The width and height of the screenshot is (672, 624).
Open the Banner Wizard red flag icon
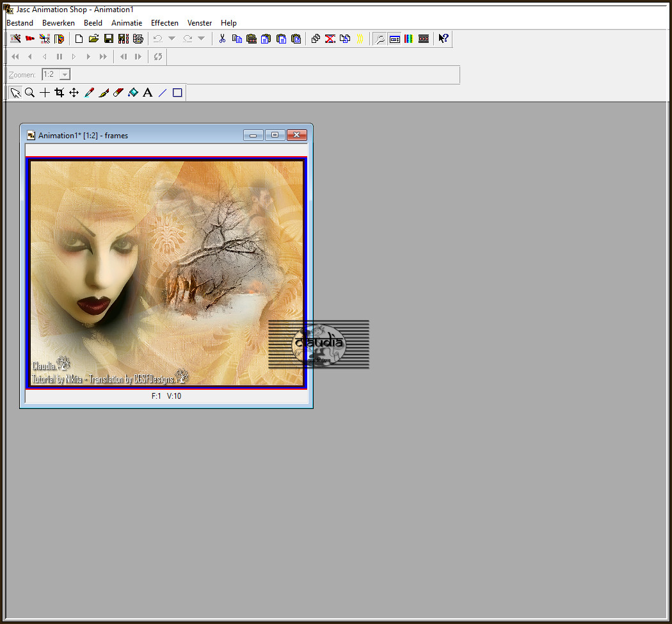pos(30,38)
